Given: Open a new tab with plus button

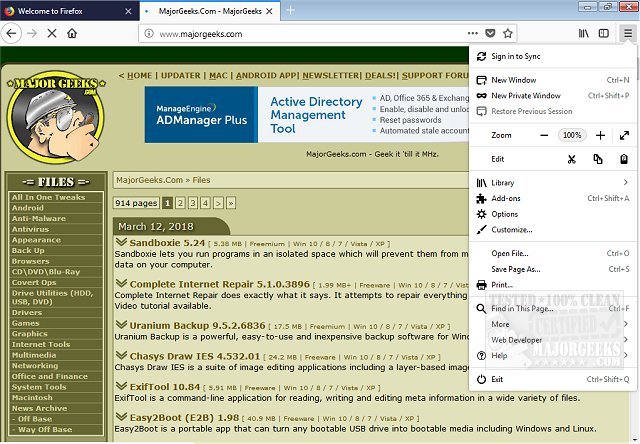Looking at the screenshot, I should point(291,11).
